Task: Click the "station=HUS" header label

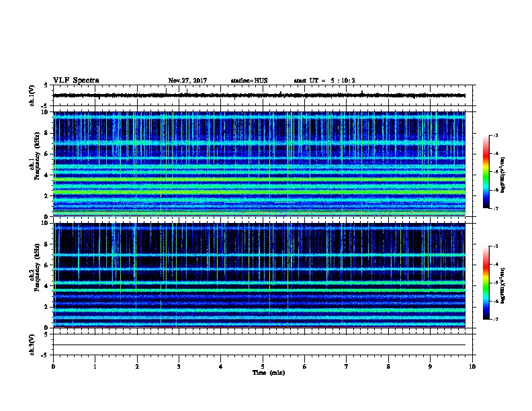Action: 249,81
